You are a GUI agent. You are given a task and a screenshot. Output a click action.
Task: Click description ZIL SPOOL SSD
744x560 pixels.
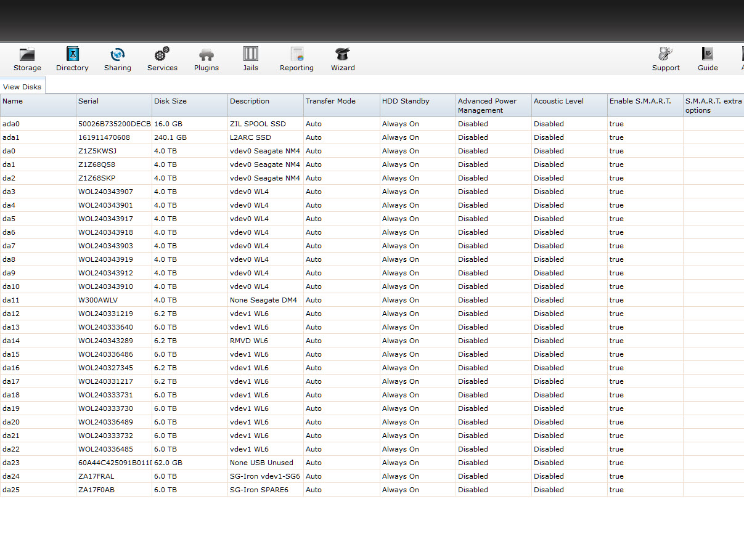click(258, 124)
